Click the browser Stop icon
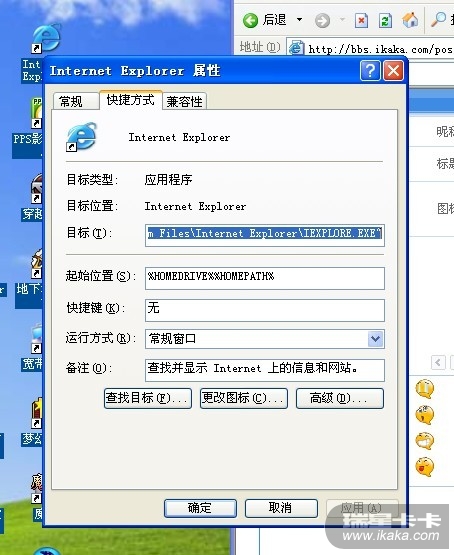The height and width of the screenshot is (555, 454). click(x=361, y=21)
